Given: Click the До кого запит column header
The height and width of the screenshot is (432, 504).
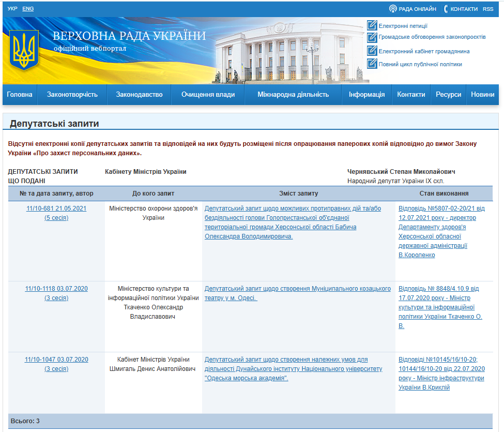Looking at the screenshot, I should (153, 193).
